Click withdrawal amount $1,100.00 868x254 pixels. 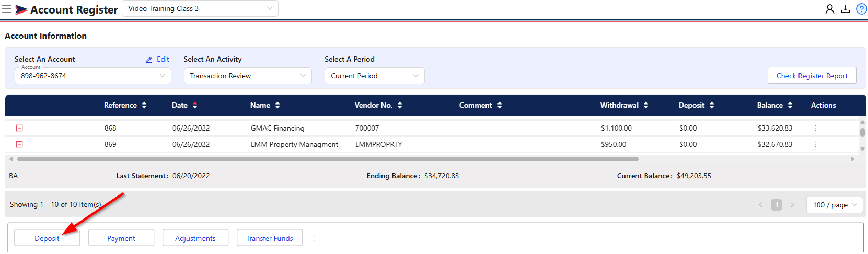(616, 128)
